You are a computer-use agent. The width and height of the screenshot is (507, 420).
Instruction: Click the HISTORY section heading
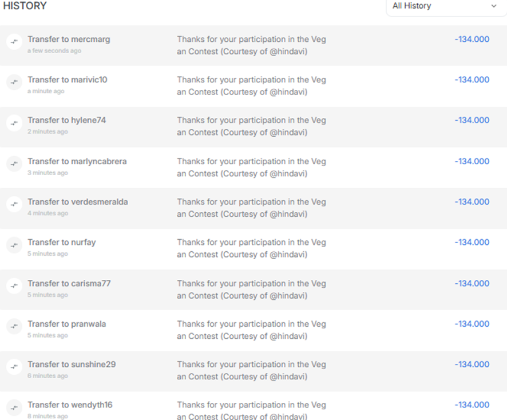click(25, 6)
